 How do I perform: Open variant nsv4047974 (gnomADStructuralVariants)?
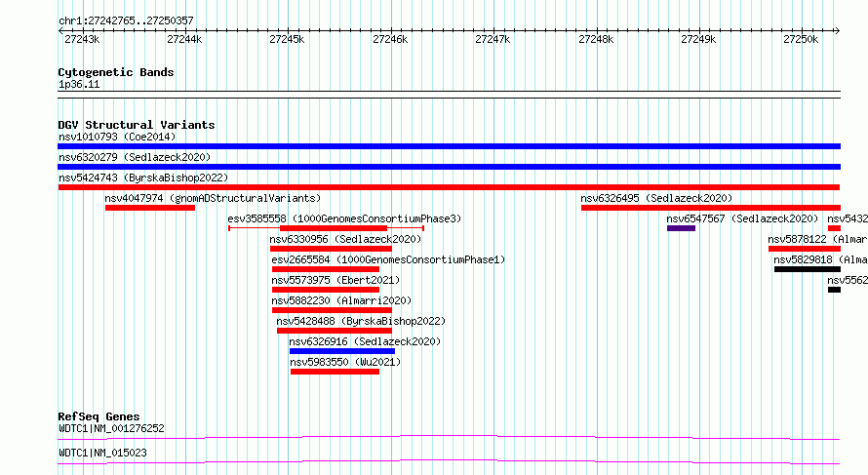point(213,198)
